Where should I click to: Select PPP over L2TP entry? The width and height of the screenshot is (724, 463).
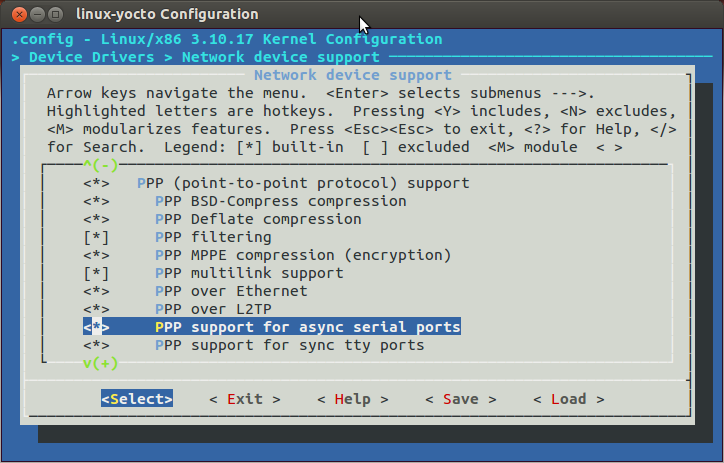pyautogui.click(x=217, y=309)
